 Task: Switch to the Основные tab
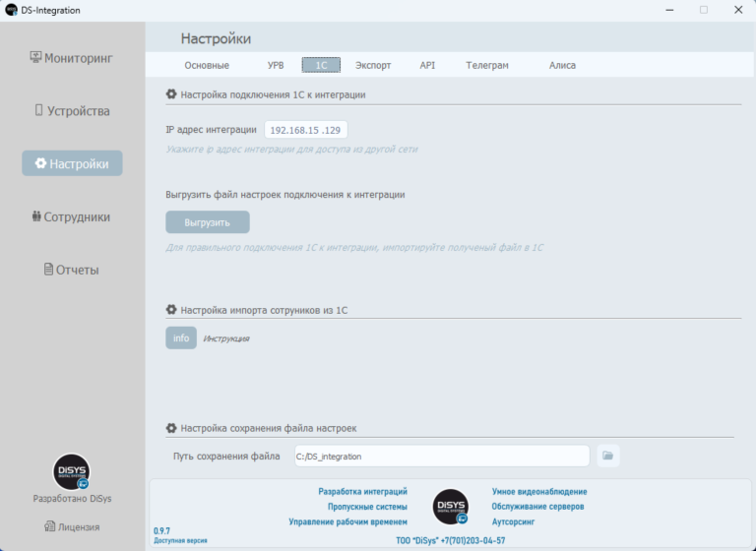coord(207,66)
